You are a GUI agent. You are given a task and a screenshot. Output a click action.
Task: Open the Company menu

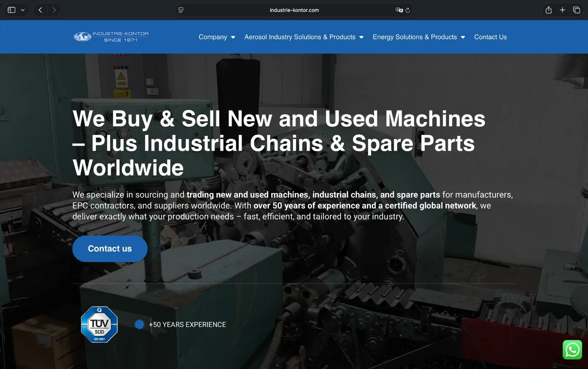(x=213, y=37)
